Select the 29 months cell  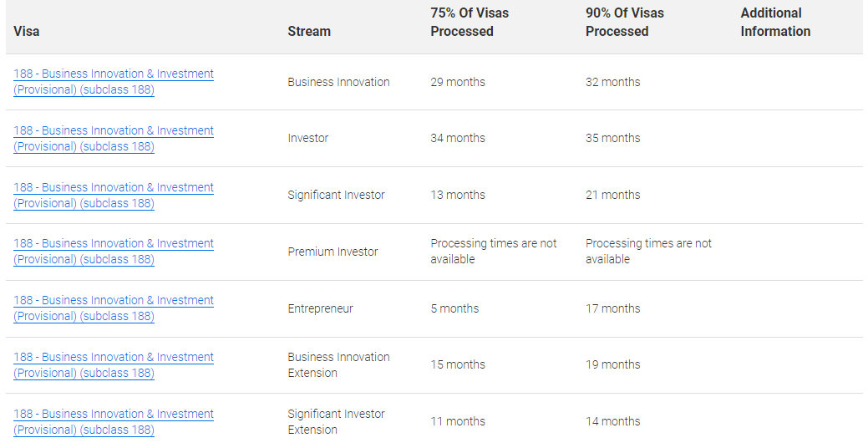[x=458, y=82]
